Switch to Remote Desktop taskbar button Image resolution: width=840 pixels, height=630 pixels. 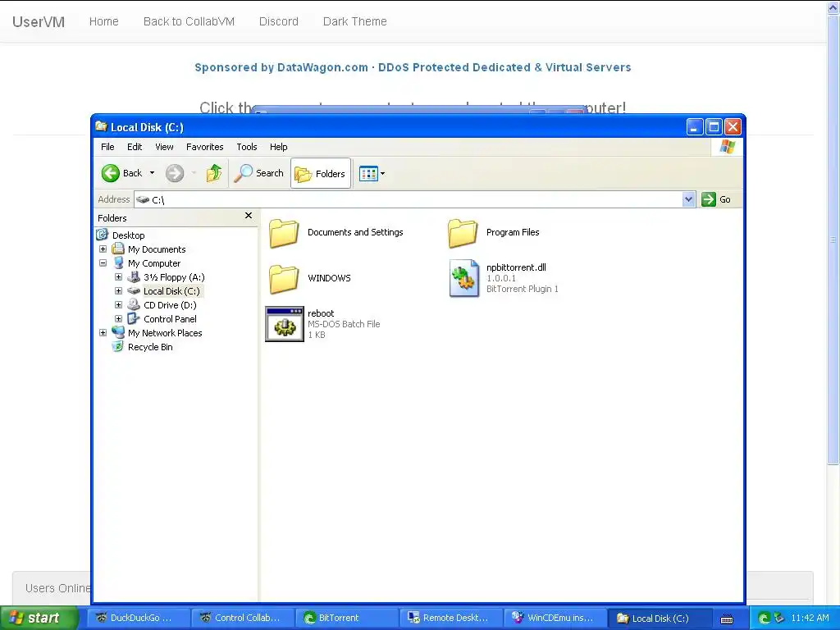tap(451, 618)
